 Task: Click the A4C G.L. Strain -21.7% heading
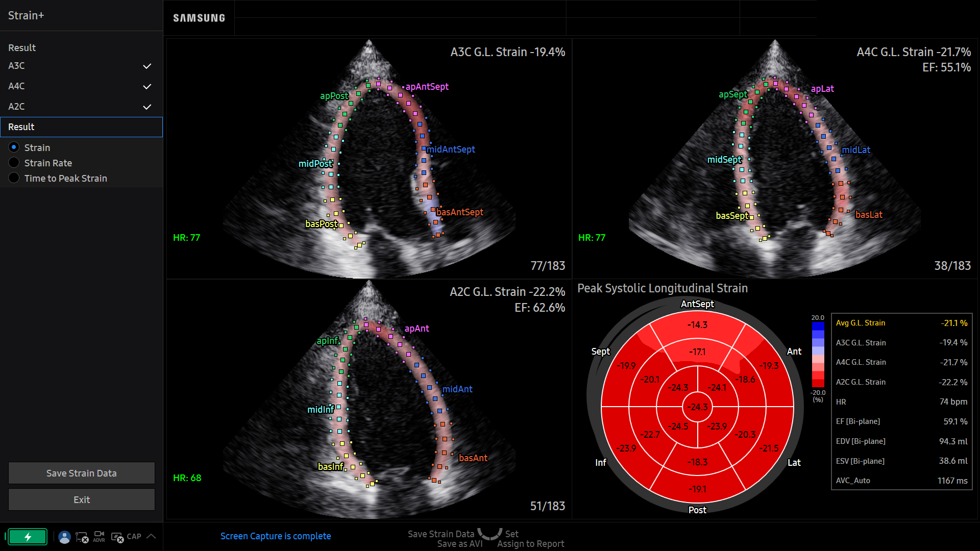(914, 52)
